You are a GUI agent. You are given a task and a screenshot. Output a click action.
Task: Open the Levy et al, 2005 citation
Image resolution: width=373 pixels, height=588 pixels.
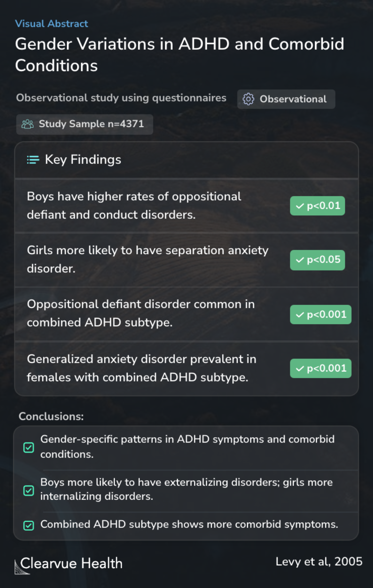coord(319,561)
